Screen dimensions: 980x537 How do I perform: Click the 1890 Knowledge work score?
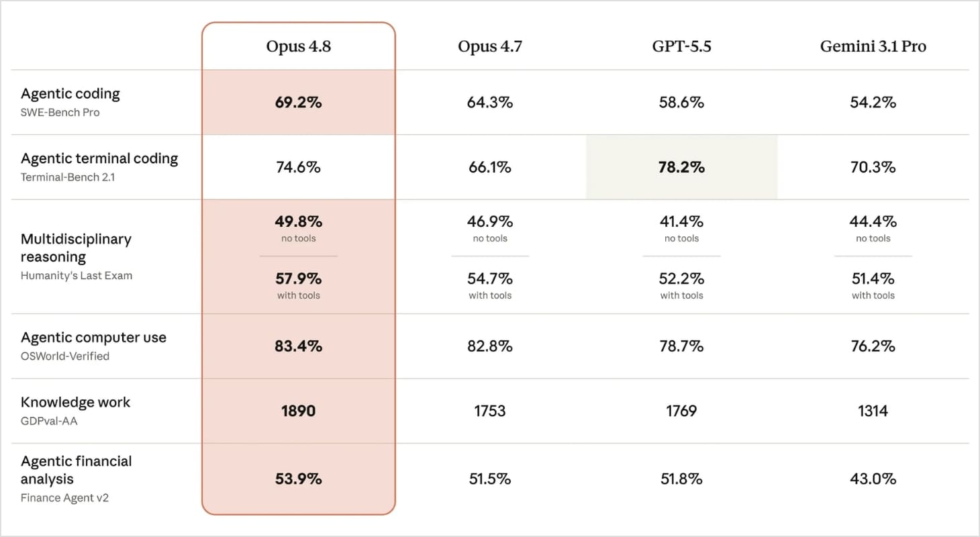click(x=299, y=411)
